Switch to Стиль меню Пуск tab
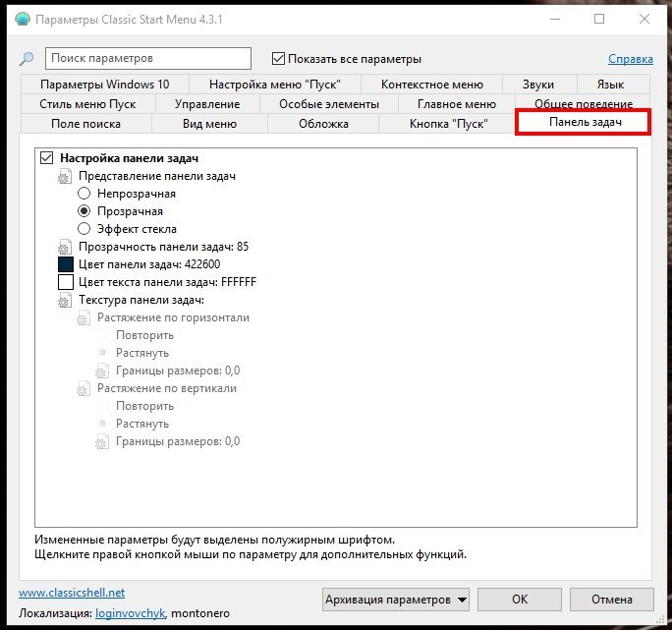Image resolution: width=672 pixels, height=630 pixels. 87,104
